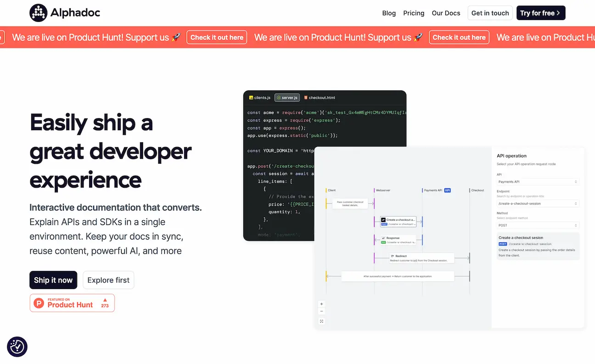
Task: Open the Pricing menu item
Action: [414, 13]
